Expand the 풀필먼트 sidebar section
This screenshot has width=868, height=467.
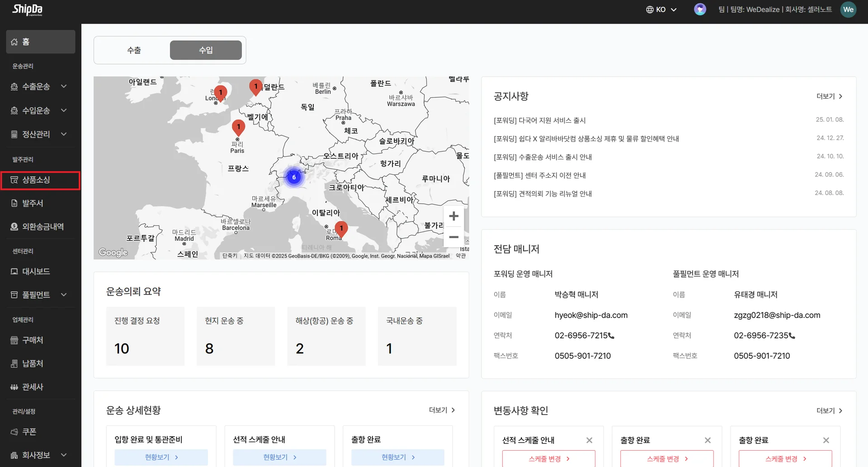[63, 295]
